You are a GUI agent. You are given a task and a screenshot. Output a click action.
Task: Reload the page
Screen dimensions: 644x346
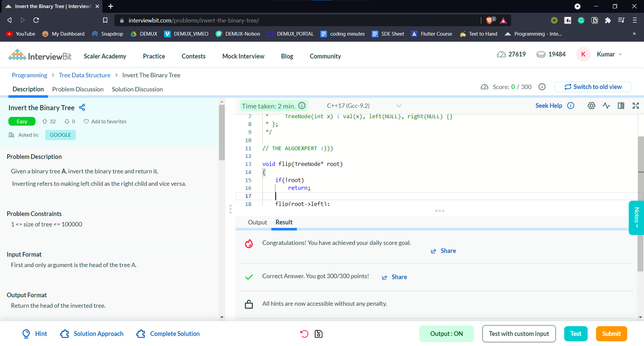tap(36, 21)
